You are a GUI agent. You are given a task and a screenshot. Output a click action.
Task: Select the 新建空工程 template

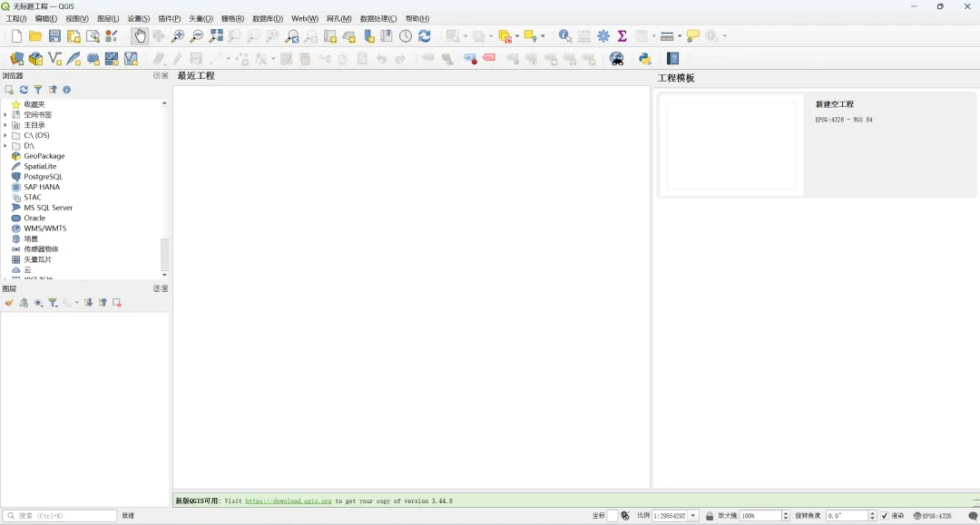817,145
